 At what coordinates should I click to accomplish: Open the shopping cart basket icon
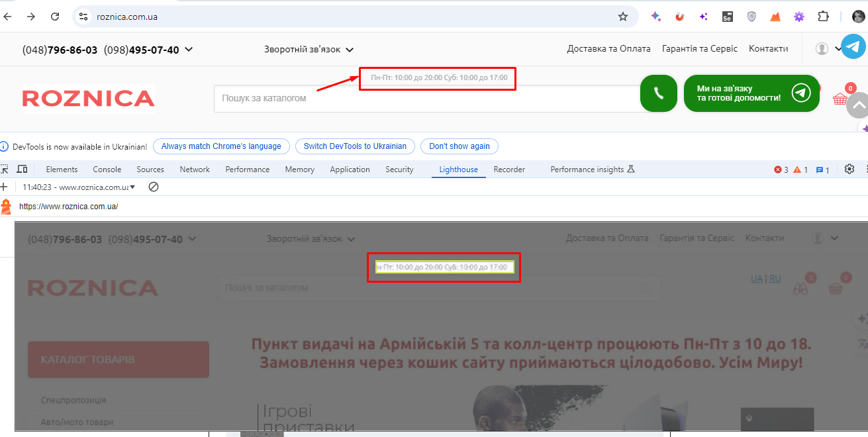pos(840,99)
